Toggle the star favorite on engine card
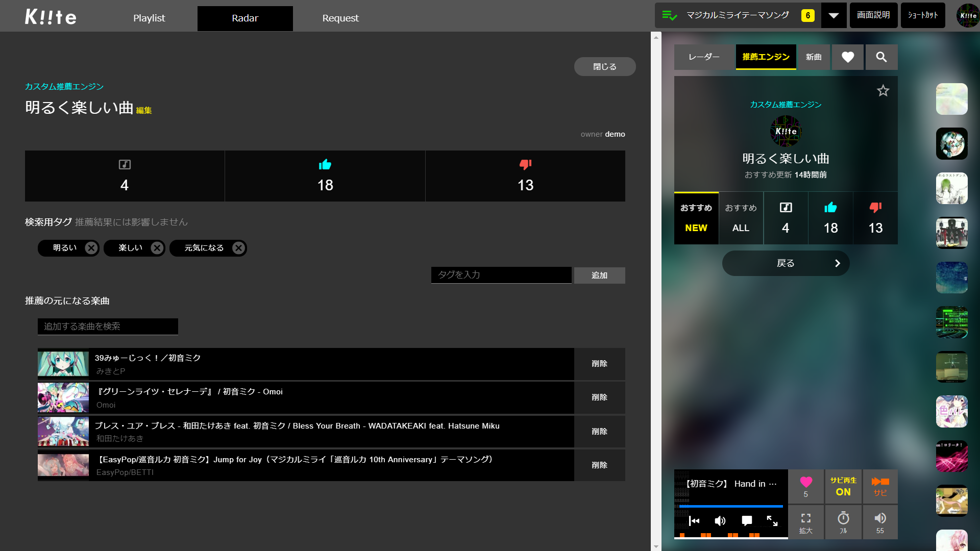 883,91
